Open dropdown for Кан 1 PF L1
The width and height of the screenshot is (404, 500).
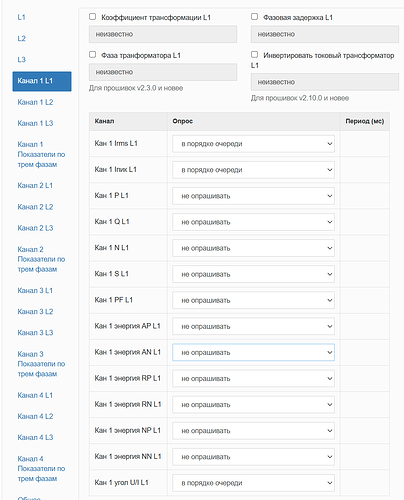point(253,300)
